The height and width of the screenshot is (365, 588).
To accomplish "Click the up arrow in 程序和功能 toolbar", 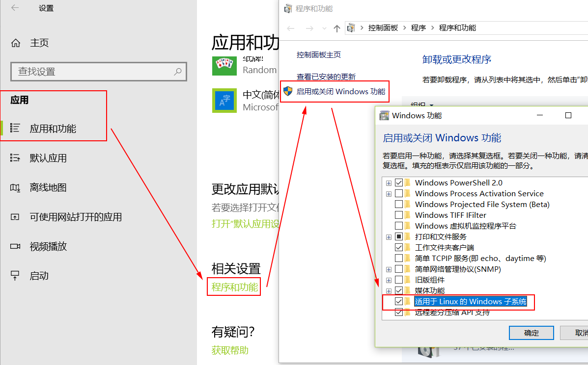I will 337,28.
